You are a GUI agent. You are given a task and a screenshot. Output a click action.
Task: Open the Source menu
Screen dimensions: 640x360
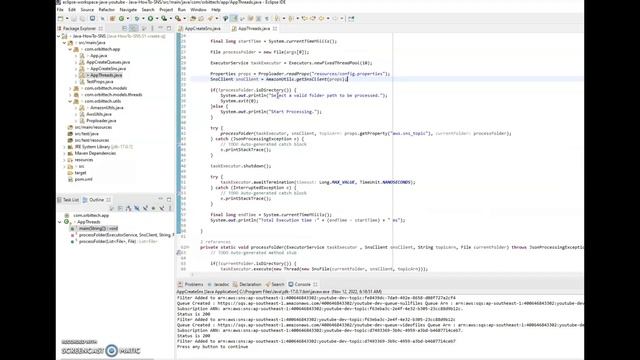pyautogui.click(x=87, y=10)
